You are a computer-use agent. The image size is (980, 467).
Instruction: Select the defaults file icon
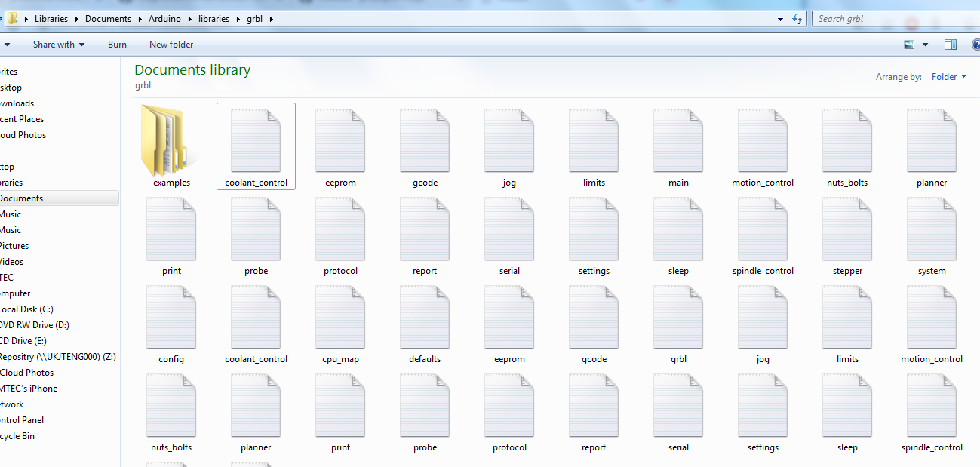point(425,318)
